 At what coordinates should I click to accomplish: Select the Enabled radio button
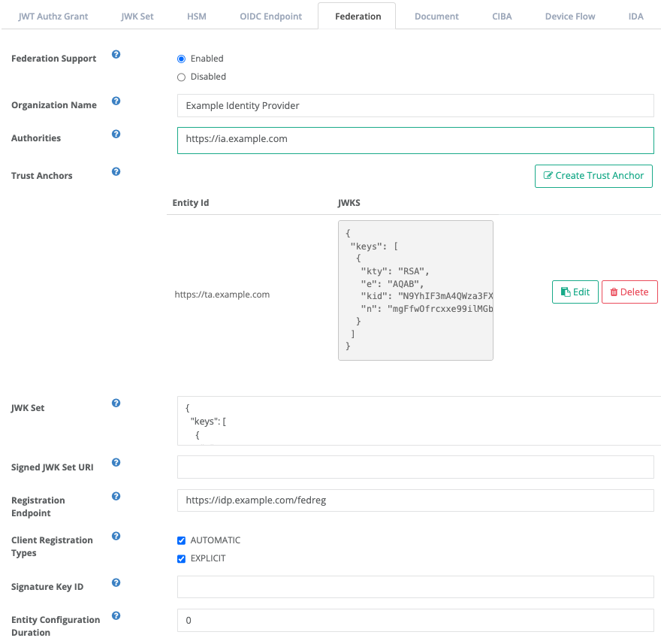pyautogui.click(x=181, y=59)
